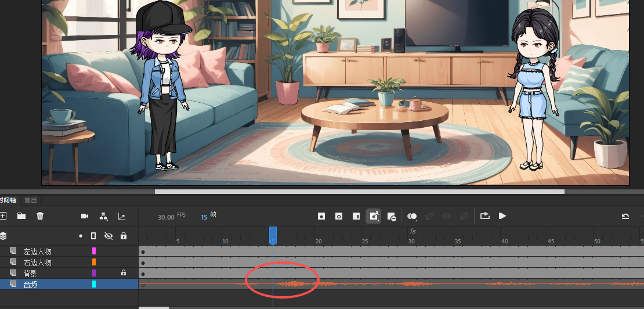This screenshot has width=644, height=309.
Task: Play the timeline animation
Action: click(502, 216)
